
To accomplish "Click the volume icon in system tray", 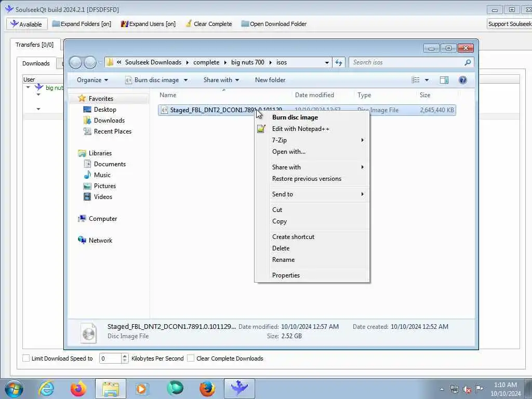I will 467,390.
